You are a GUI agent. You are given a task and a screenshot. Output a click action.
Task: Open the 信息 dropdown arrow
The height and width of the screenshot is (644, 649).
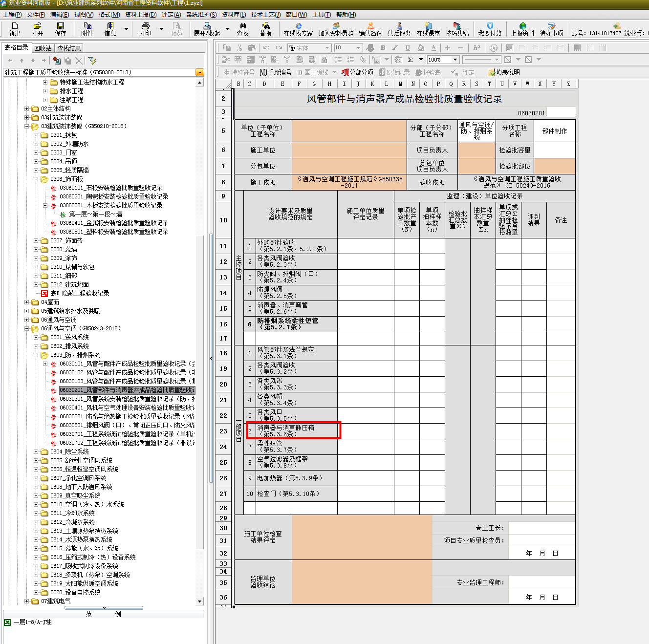click(x=126, y=29)
